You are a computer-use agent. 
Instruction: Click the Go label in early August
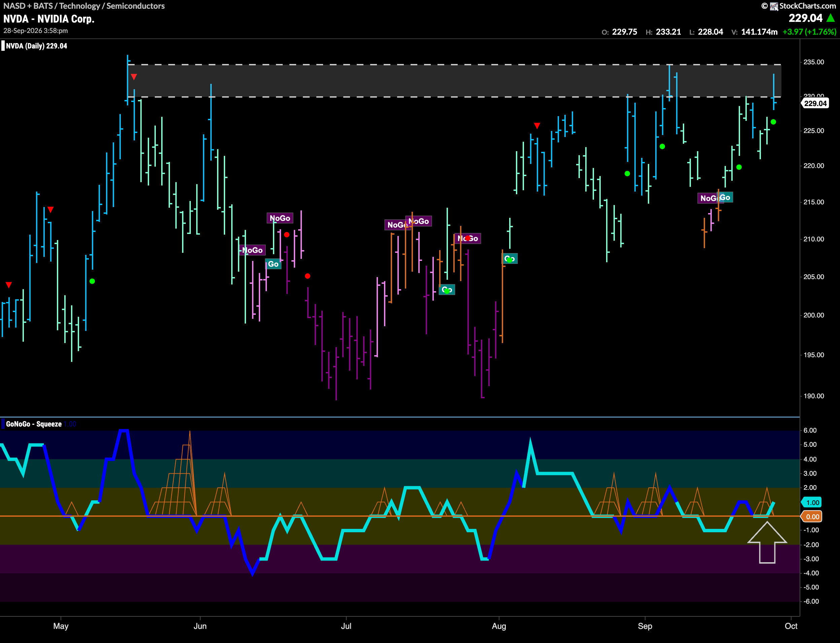click(x=510, y=259)
